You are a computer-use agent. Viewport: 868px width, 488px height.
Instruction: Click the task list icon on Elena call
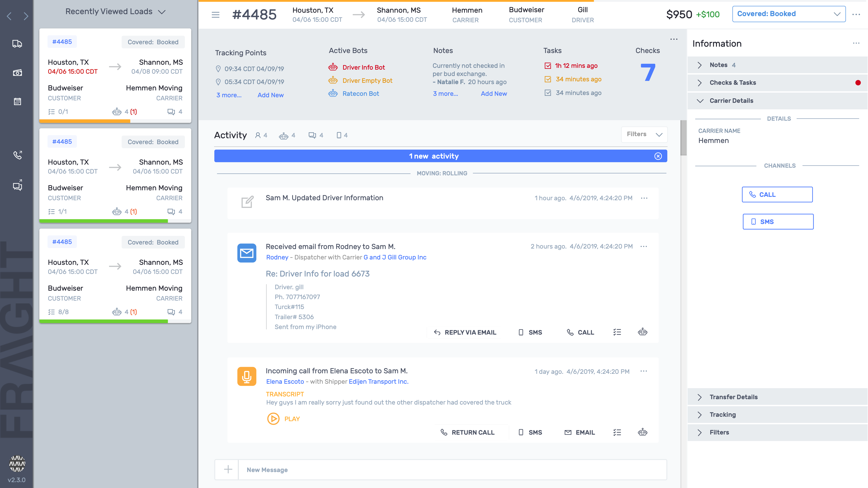pos(617,432)
